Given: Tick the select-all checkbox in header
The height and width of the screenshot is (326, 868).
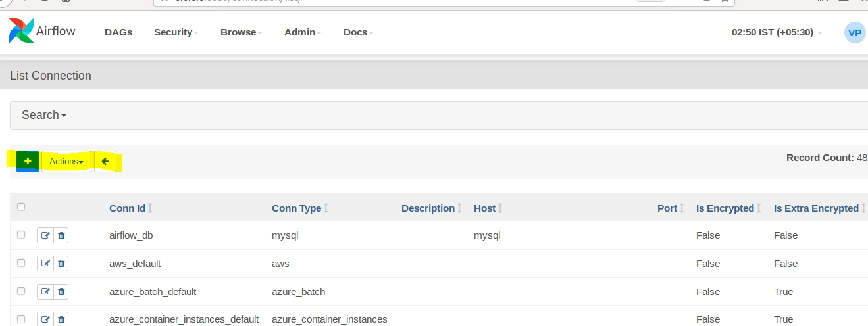Looking at the screenshot, I should (x=21, y=207).
